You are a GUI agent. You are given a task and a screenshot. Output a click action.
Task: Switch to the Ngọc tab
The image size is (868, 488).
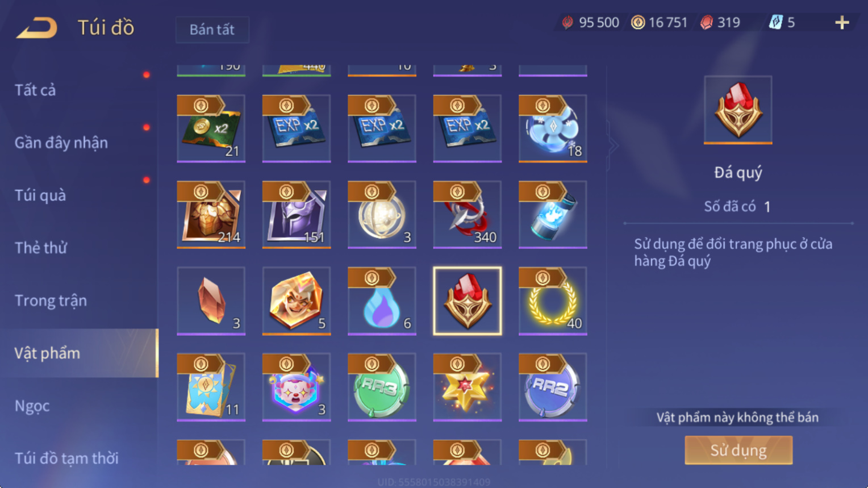click(x=32, y=406)
